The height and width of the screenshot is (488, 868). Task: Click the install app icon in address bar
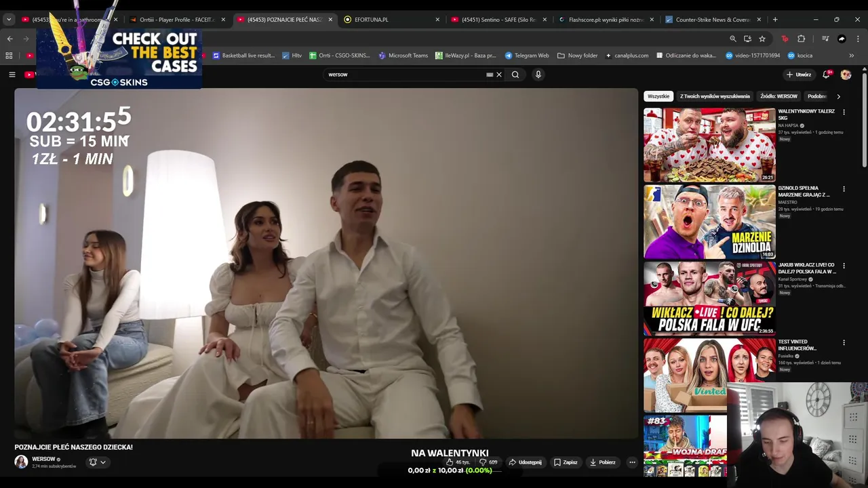pos(747,39)
